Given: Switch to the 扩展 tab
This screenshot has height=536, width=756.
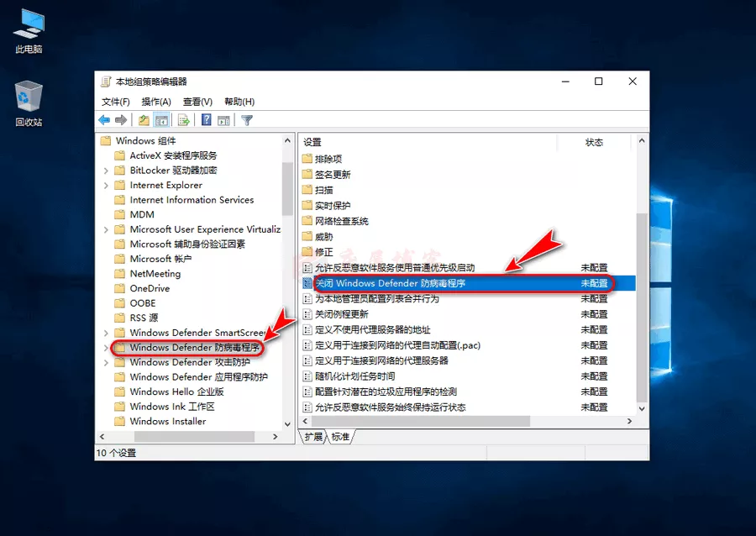Looking at the screenshot, I should pos(313,437).
